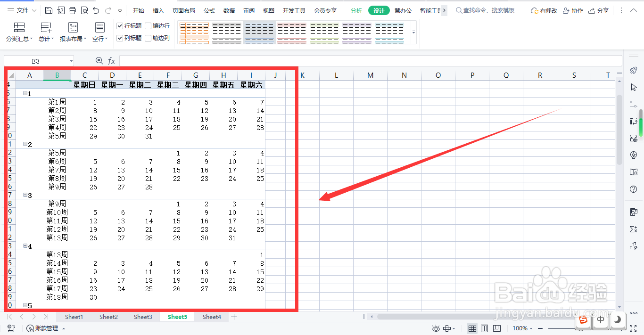The width and height of the screenshot is (644, 335).
Task: Click the ribbon tabs scroll-right chevron
Action: click(x=444, y=10)
